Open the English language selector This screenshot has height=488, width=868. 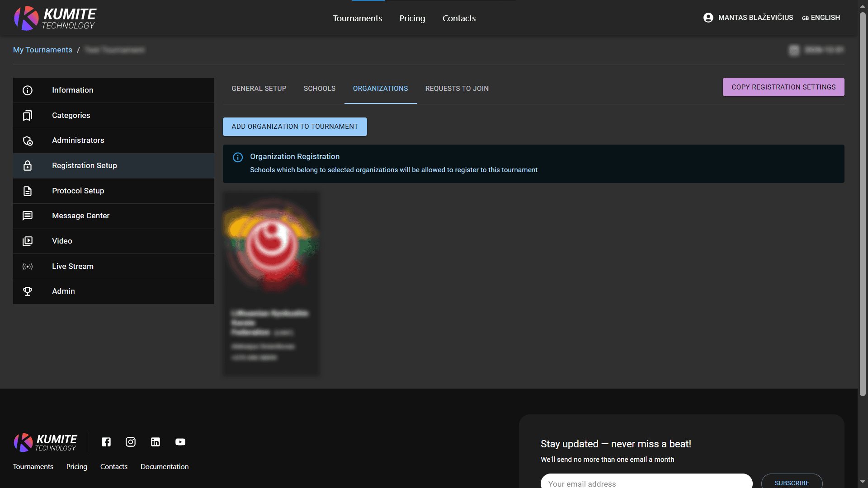821,18
